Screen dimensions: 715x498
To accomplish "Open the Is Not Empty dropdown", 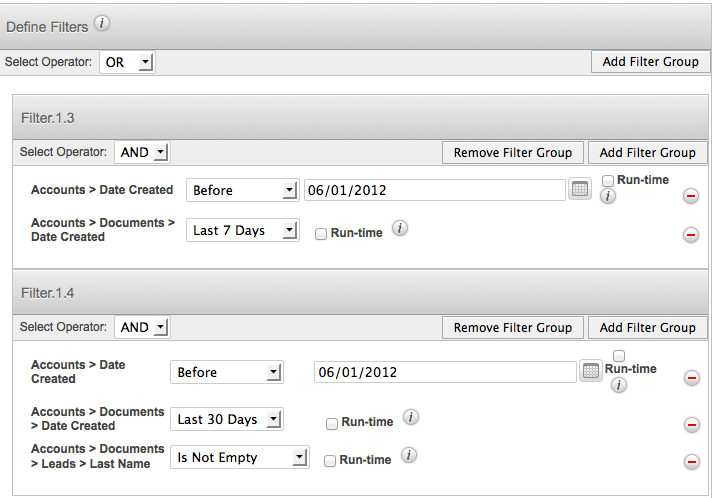I will [x=240, y=457].
